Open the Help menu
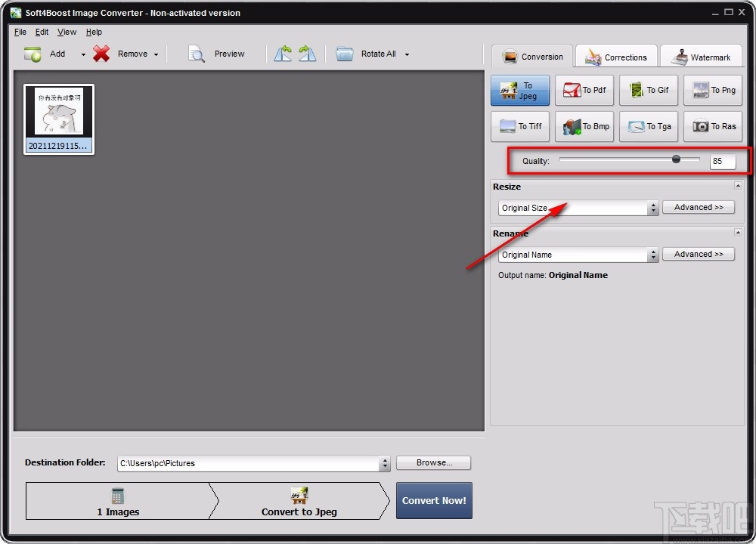The image size is (756, 544). pyautogui.click(x=94, y=32)
